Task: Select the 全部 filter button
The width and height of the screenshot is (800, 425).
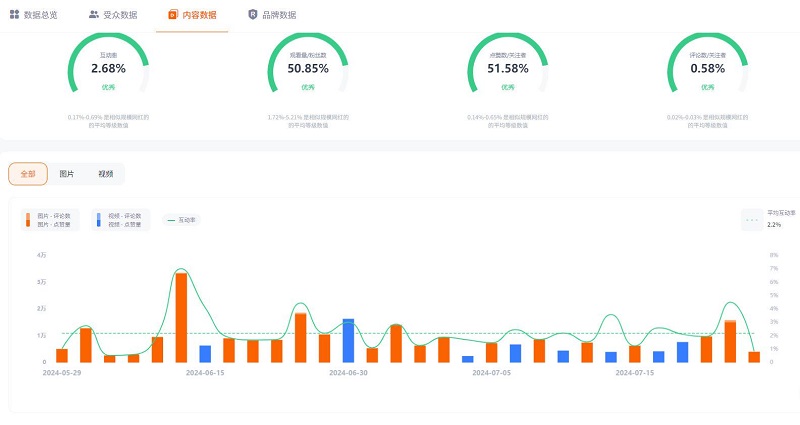Action: 28,174
